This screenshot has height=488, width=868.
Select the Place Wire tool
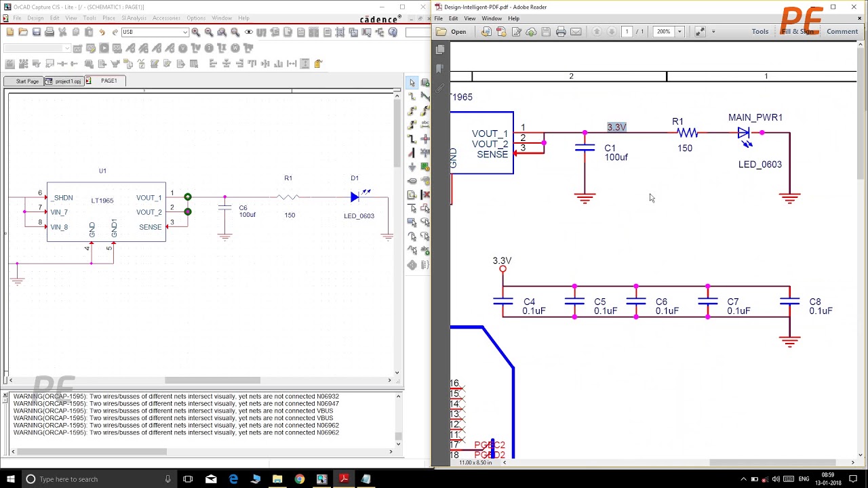pos(412,96)
